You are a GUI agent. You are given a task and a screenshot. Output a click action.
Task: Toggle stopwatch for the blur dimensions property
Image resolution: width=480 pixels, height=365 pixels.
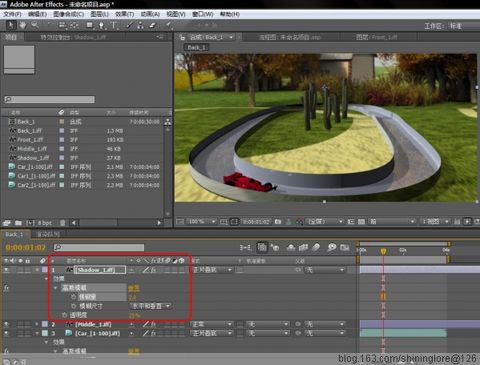pyautogui.click(x=74, y=306)
